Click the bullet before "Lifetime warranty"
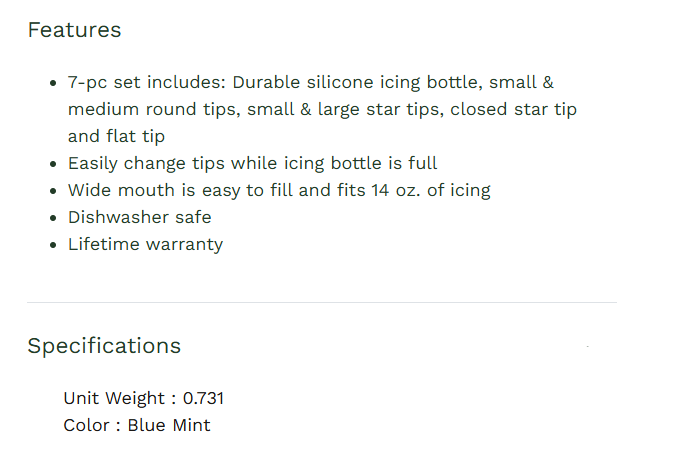Viewport: 688px width, 454px height. click(52, 245)
